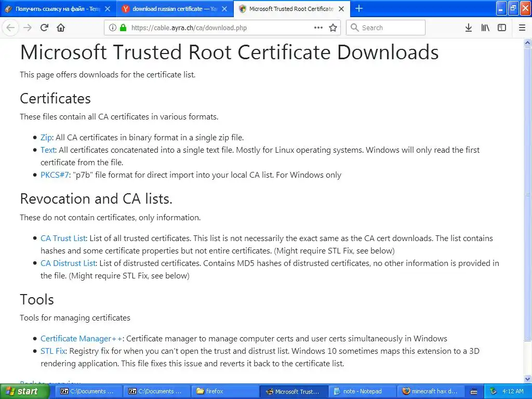The image size is (532, 399).
Task: Click the scrollbar down arrow
Action: coord(528,379)
